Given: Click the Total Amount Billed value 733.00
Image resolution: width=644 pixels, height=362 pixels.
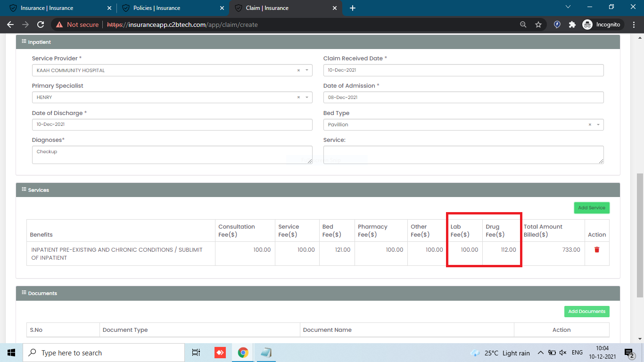Looking at the screenshot, I should (571, 250).
